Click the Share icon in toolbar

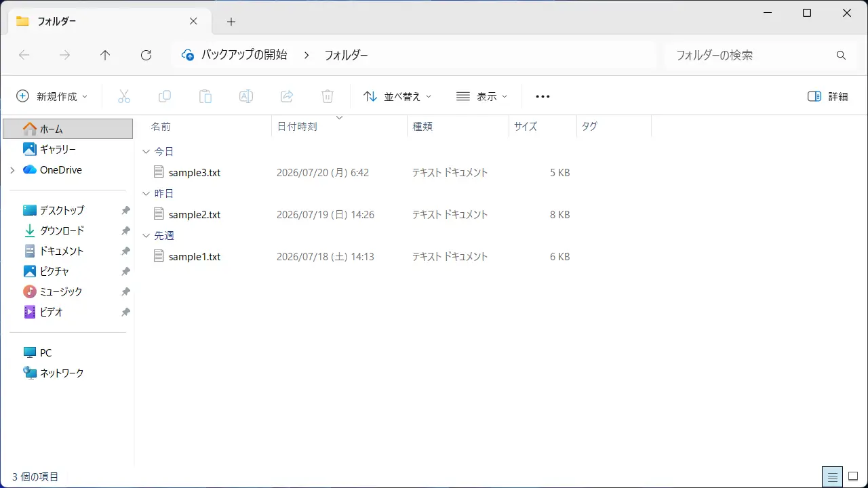point(287,96)
